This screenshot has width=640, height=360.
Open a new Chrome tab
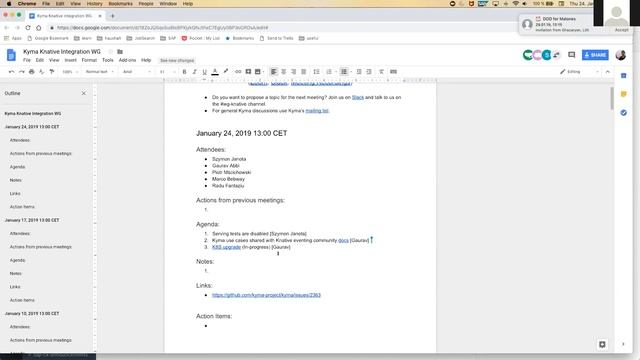click(112, 16)
